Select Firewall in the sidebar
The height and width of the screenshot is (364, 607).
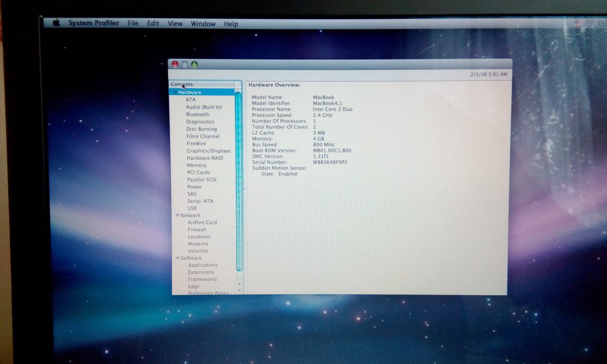pyautogui.click(x=197, y=230)
